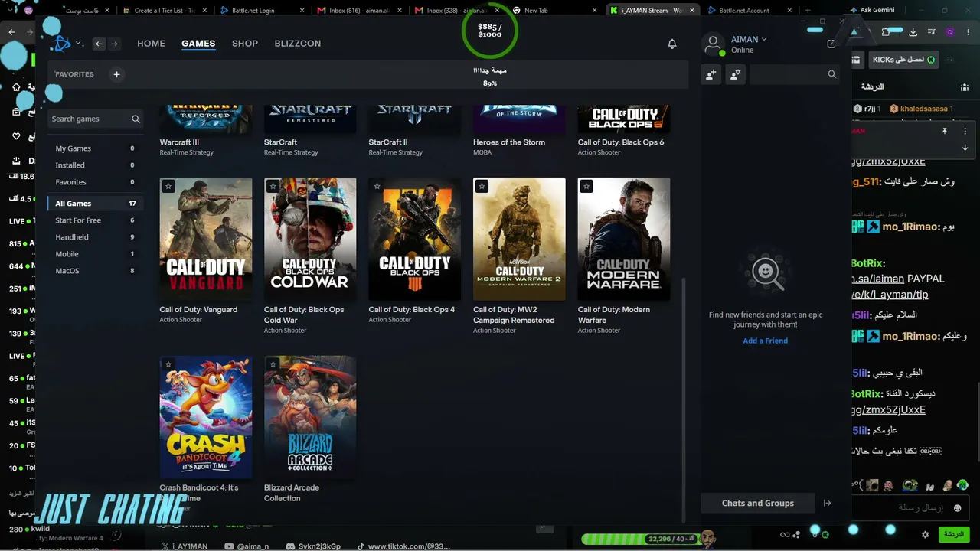Open the browser extensions puzzle icon
The height and width of the screenshot is (551, 980).
tap(887, 32)
